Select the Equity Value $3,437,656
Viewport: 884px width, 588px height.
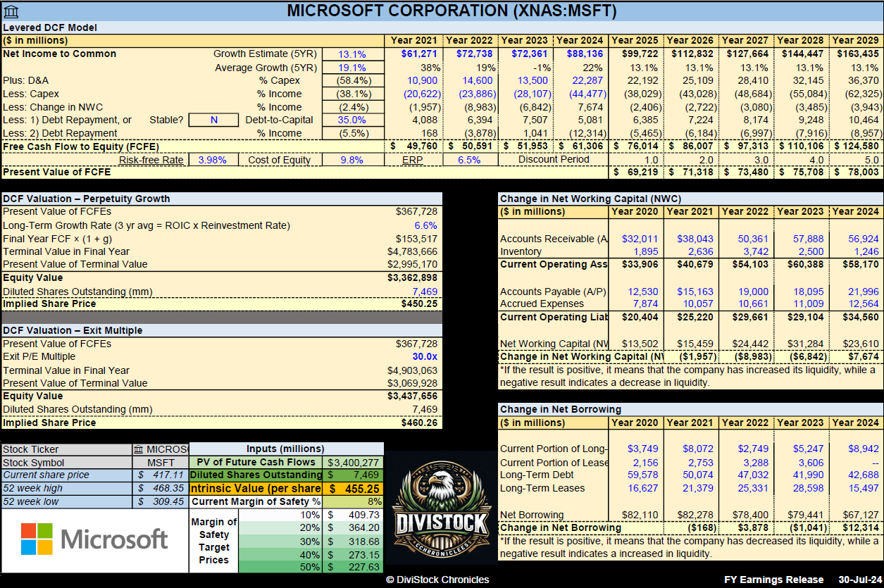click(x=412, y=396)
